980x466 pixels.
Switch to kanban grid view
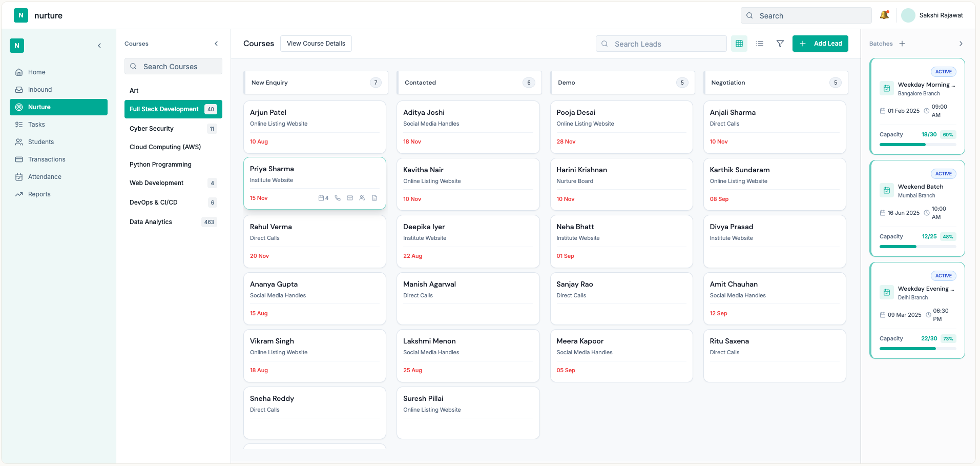pos(739,44)
